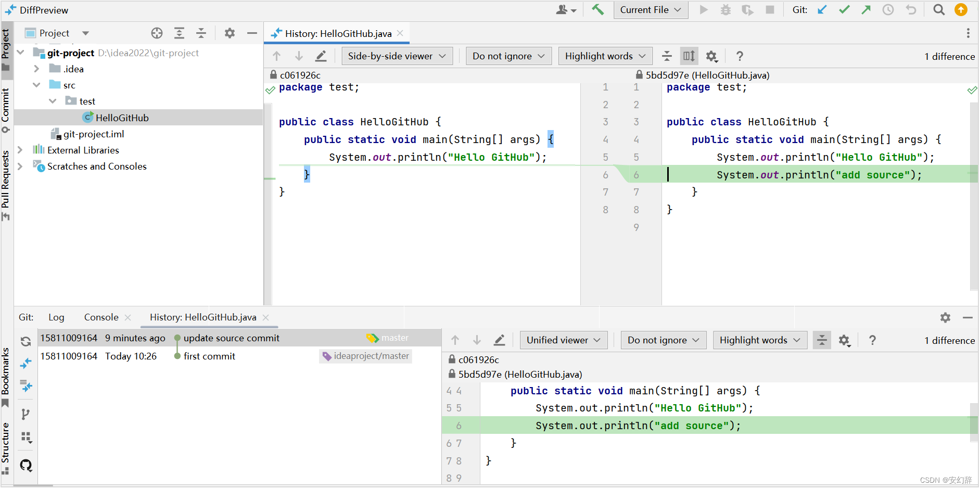Show all affected files icon in history sidebar
Viewport: 980px width, 489px height.
pyautogui.click(x=26, y=386)
